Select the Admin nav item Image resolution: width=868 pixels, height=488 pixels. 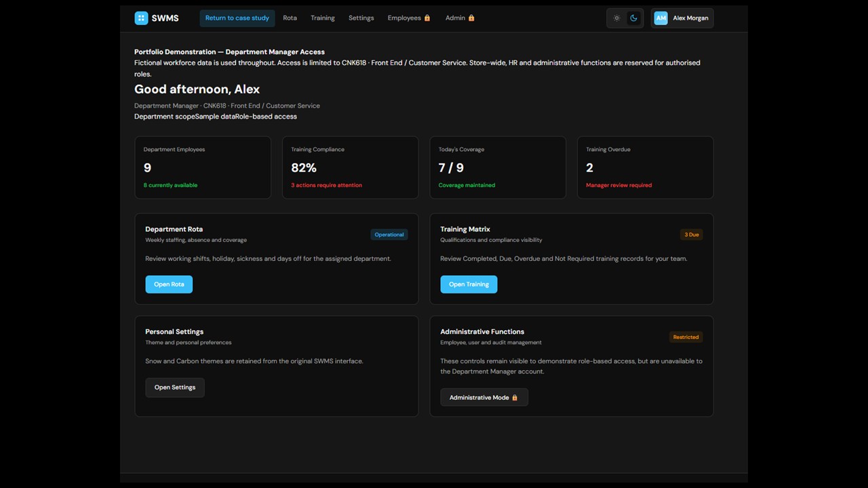point(460,18)
